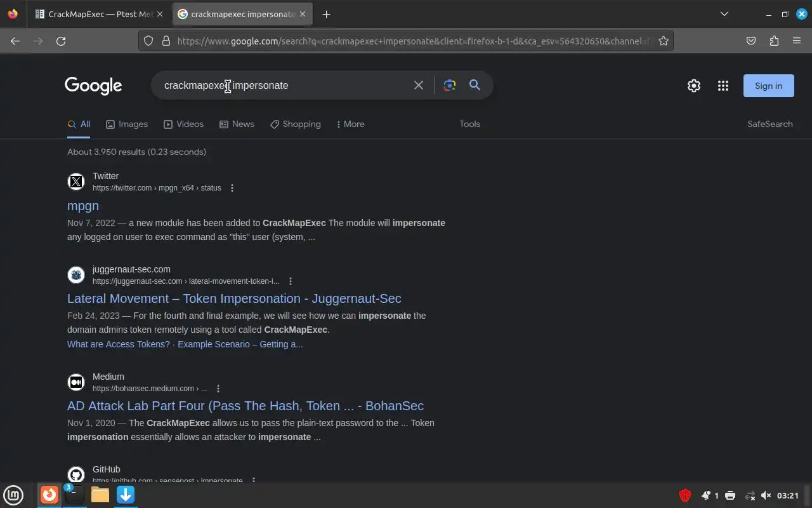Search by image camera icon
The image size is (812, 508).
click(x=450, y=85)
